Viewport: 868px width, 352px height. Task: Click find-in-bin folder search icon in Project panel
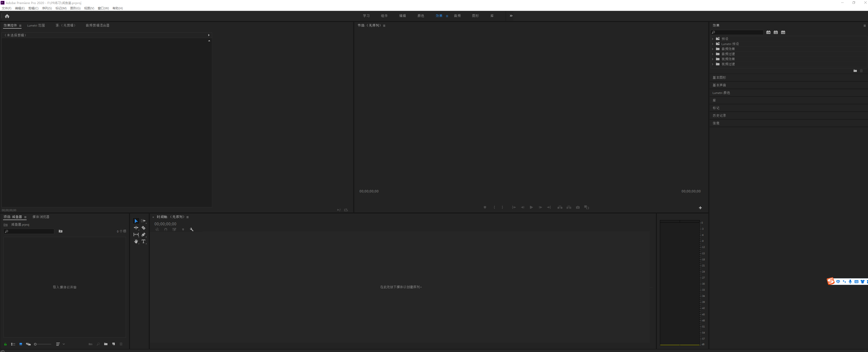pyautogui.click(x=61, y=231)
